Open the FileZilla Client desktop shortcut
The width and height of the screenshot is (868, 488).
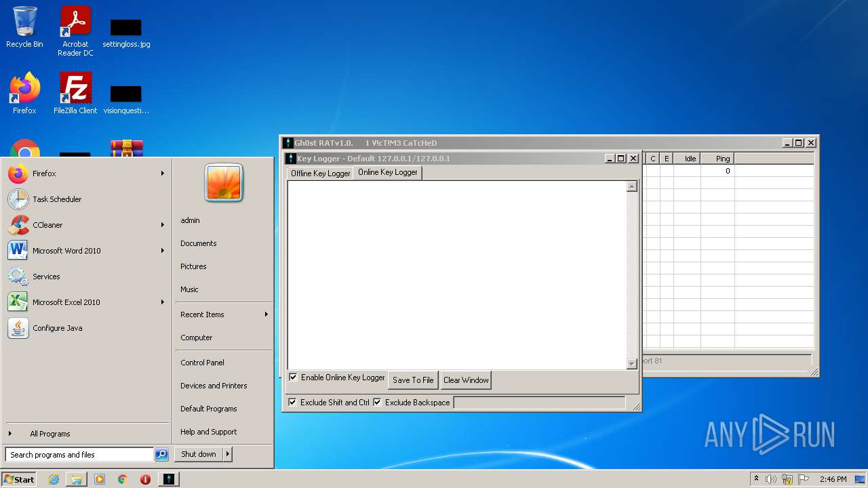point(75,94)
